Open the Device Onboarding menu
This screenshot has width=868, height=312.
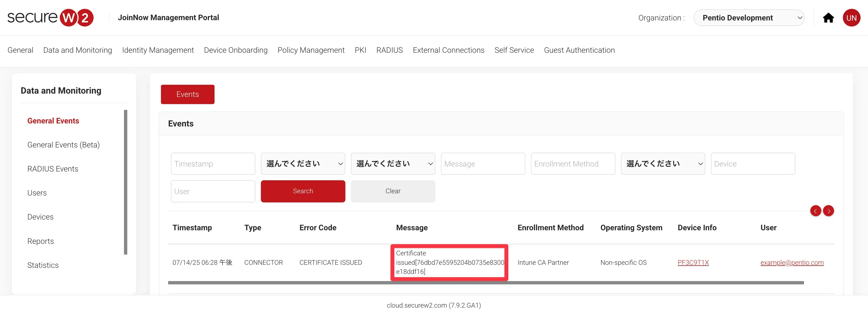pos(235,50)
